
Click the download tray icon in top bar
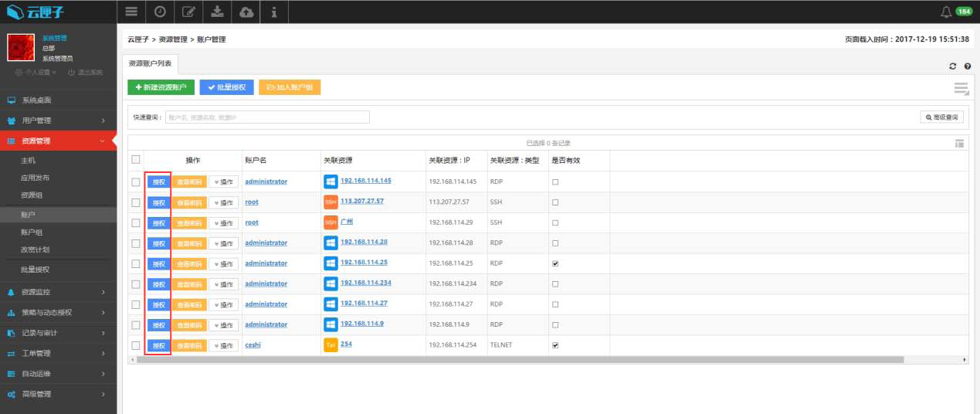point(217,12)
